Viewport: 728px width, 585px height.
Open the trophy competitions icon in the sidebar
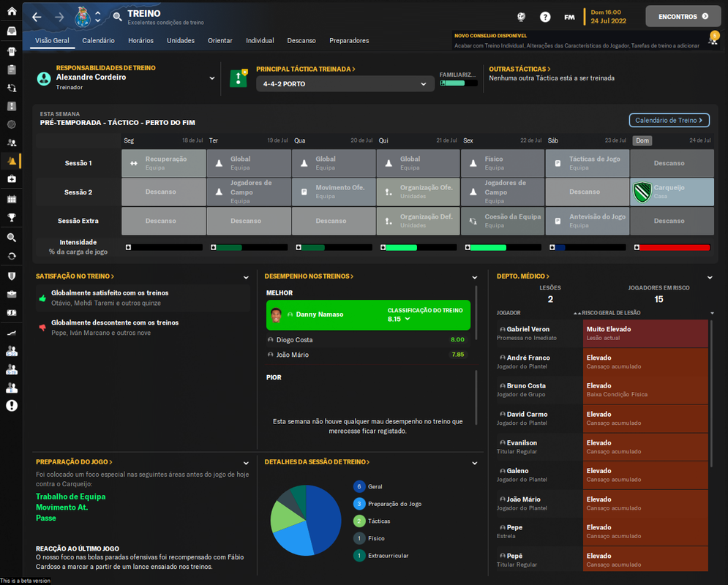coord(12,218)
